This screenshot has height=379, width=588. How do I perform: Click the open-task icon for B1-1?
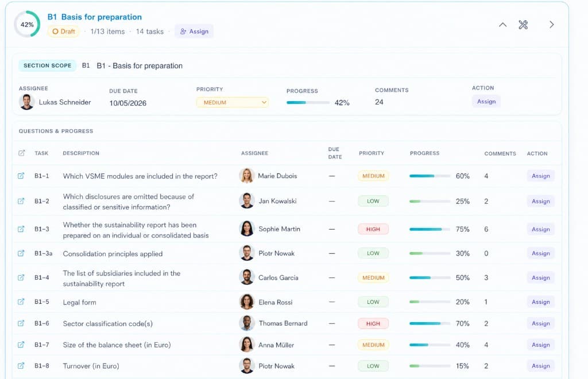click(21, 176)
